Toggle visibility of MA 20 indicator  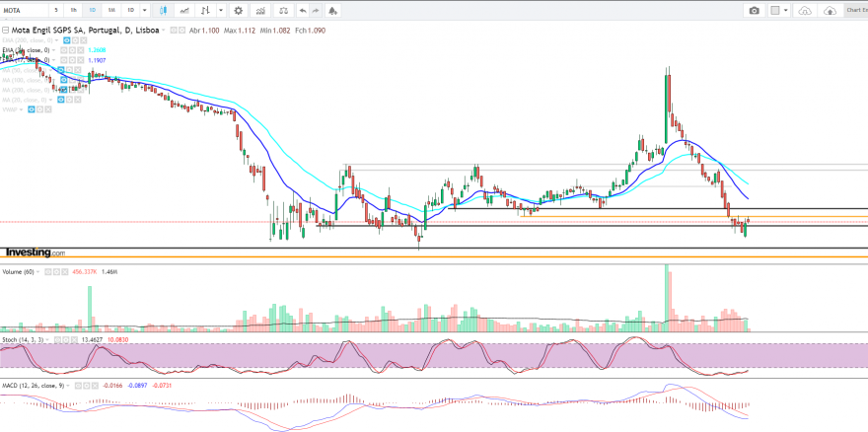(61, 100)
